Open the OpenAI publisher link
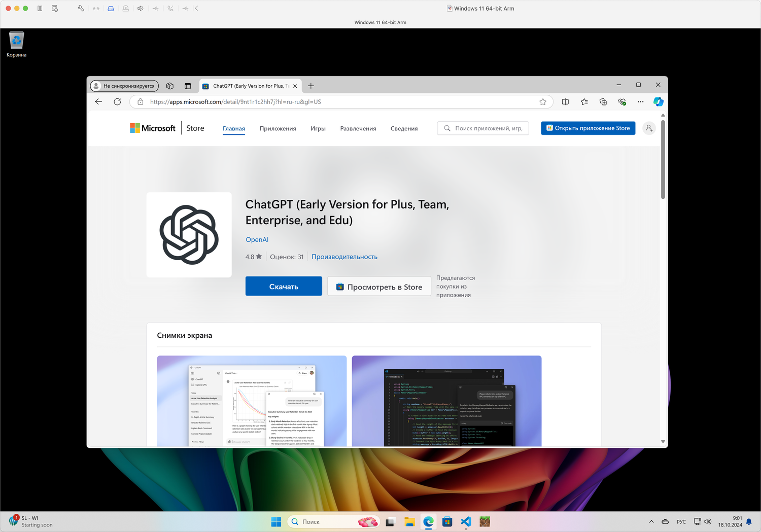The image size is (761, 532). tap(257, 240)
